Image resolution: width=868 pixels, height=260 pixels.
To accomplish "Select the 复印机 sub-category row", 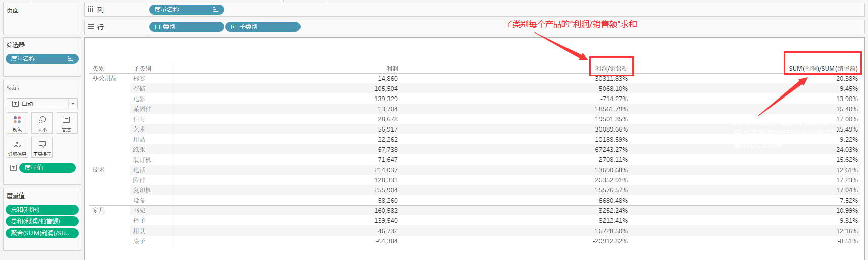I will (x=142, y=190).
